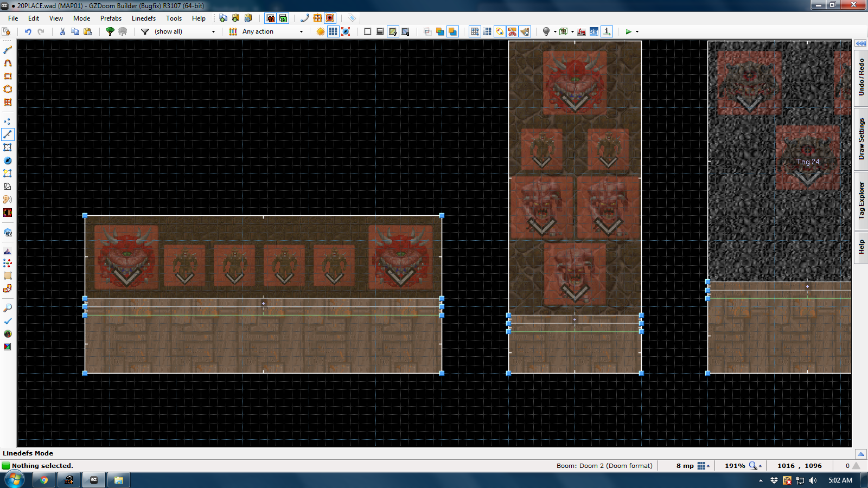
Task: Select the Draw Ellipse tool
Action: pyautogui.click(x=8, y=89)
